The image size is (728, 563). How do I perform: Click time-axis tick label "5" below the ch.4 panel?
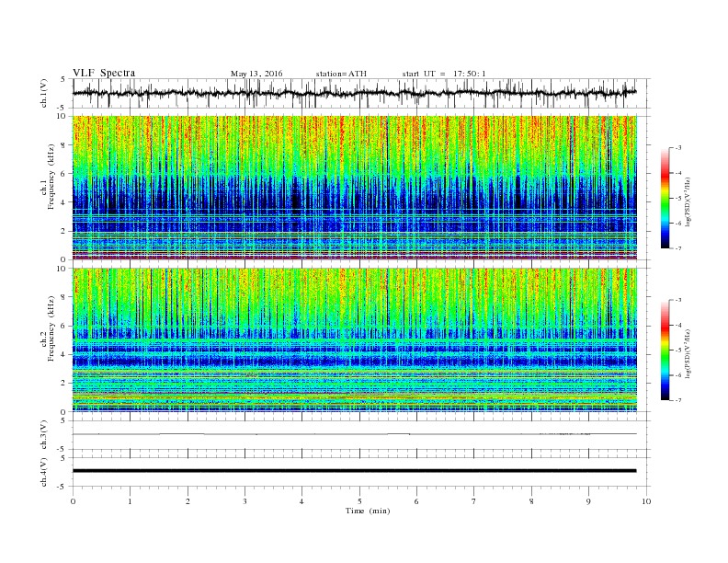(359, 501)
